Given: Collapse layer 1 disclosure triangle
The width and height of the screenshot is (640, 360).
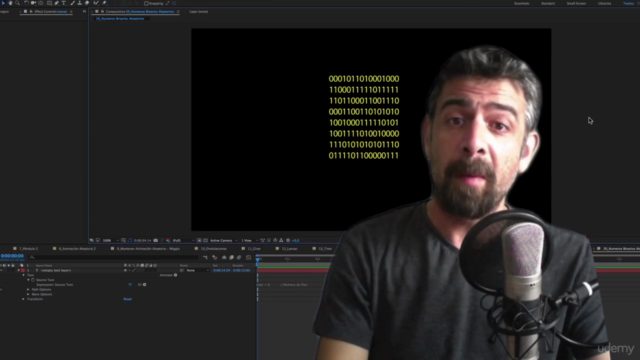Looking at the screenshot, I should (x=18, y=270).
